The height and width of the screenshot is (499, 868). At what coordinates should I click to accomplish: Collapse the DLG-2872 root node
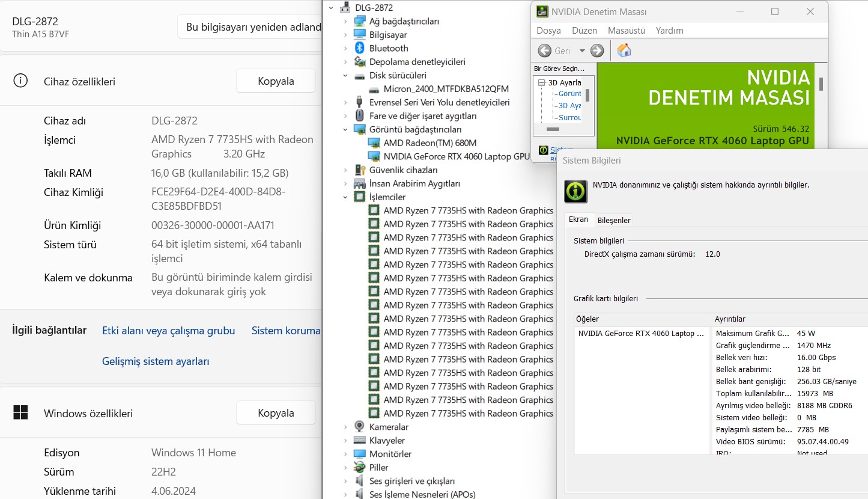click(331, 8)
